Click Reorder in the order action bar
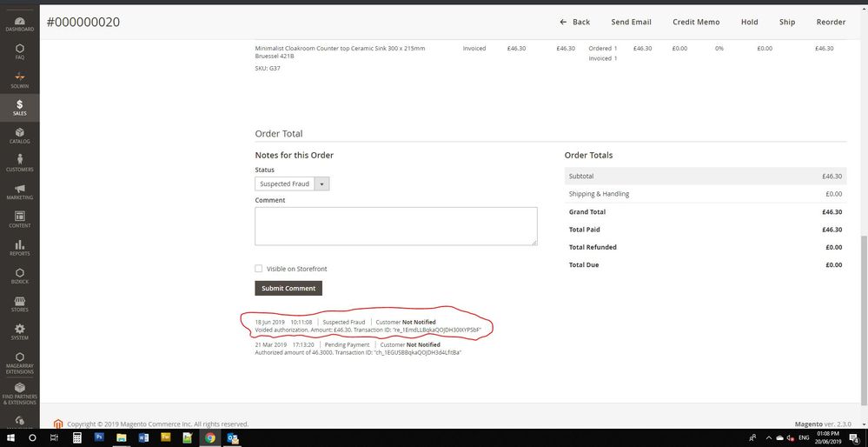The height and width of the screenshot is (447, 868). [x=831, y=22]
